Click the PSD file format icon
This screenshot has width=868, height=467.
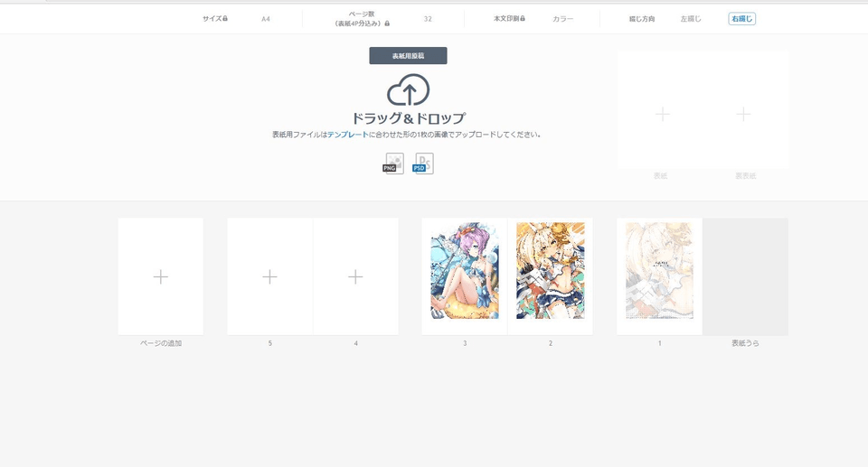click(x=423, y=163)
